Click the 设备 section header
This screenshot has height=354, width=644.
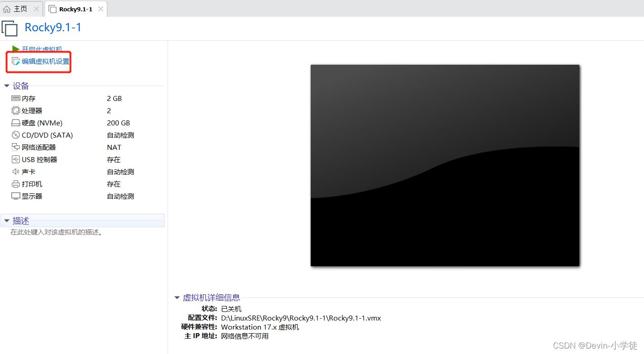pos(21,86)
